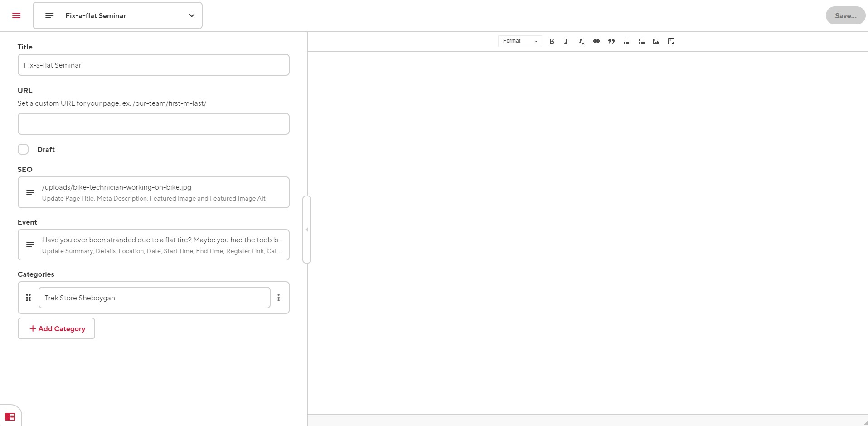Expand the Event details section

[153, 245]
